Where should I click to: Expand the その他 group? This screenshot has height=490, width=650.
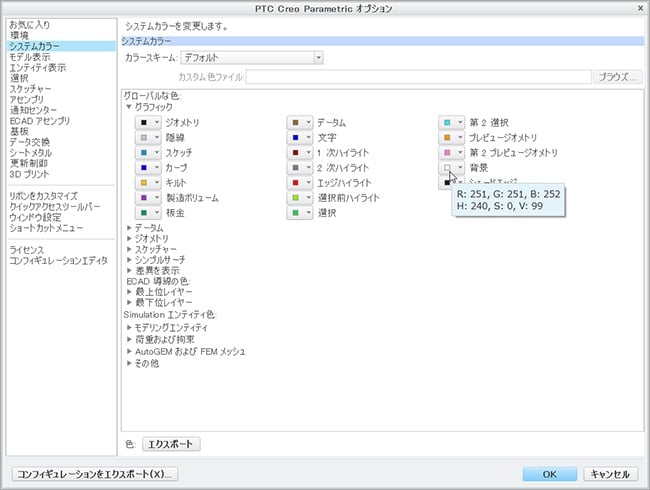click(x=128, y=363)
